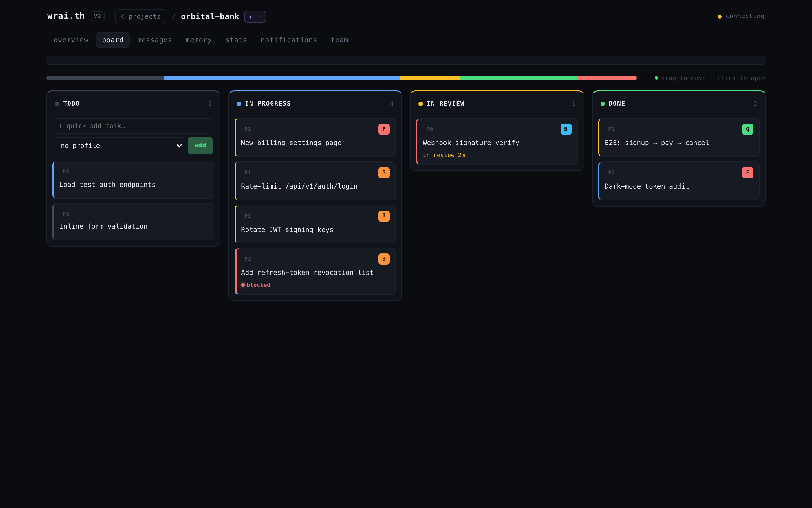
Task: Open the no profile dropdown
Action: 119,145
